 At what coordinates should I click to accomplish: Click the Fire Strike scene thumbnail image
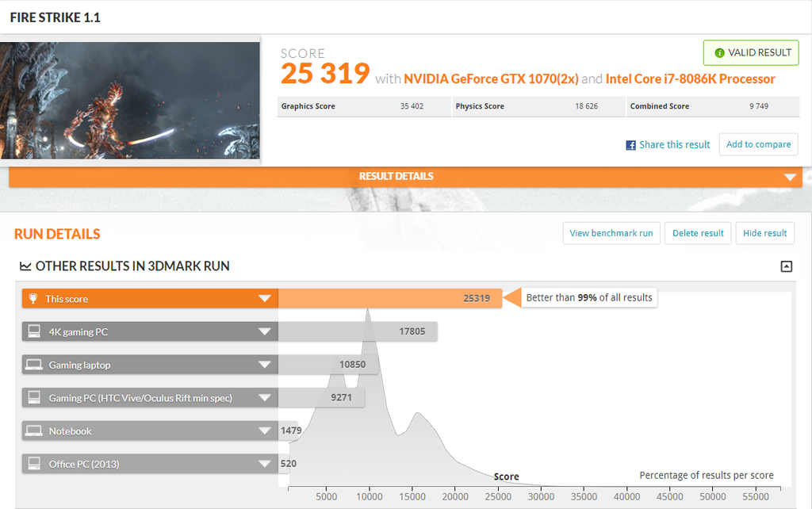point(130,101)
